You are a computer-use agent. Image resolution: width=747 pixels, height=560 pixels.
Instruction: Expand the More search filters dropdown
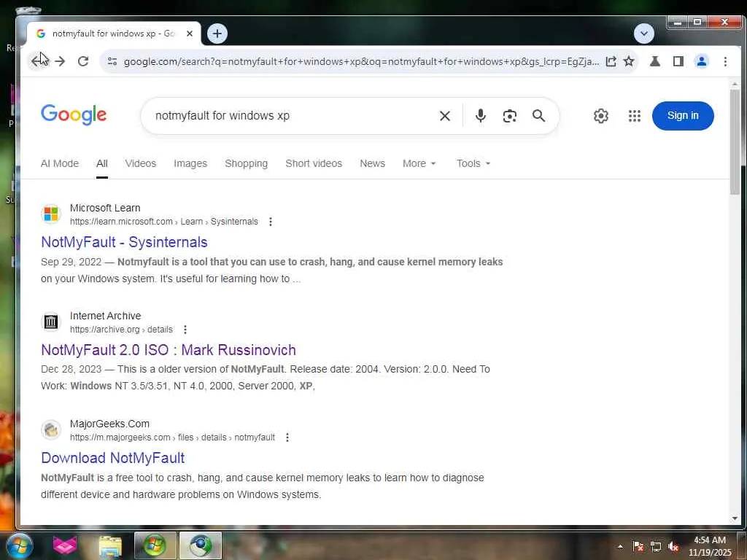[419, 163]
